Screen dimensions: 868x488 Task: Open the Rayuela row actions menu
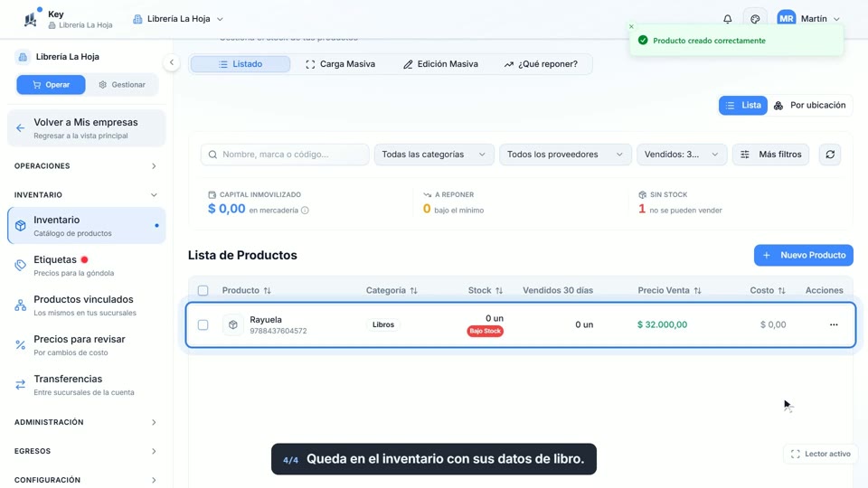click(x=834, y=324)
